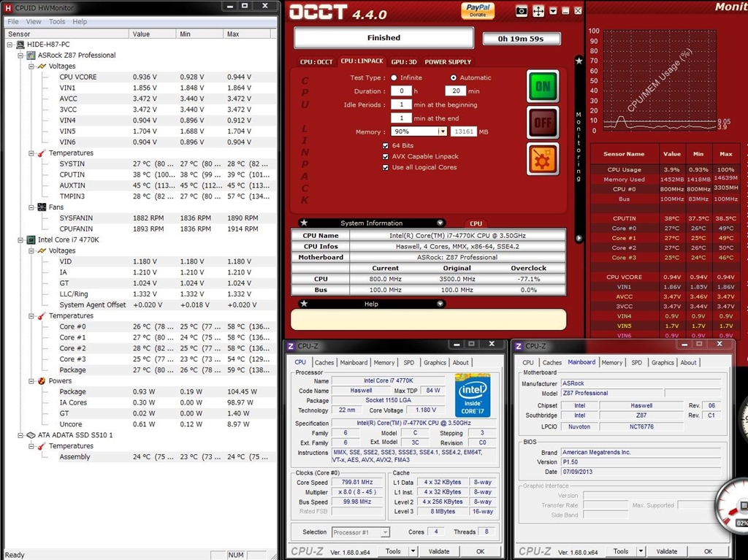Collapse the Intel Core i7 4770K tree node

(20, 240)
